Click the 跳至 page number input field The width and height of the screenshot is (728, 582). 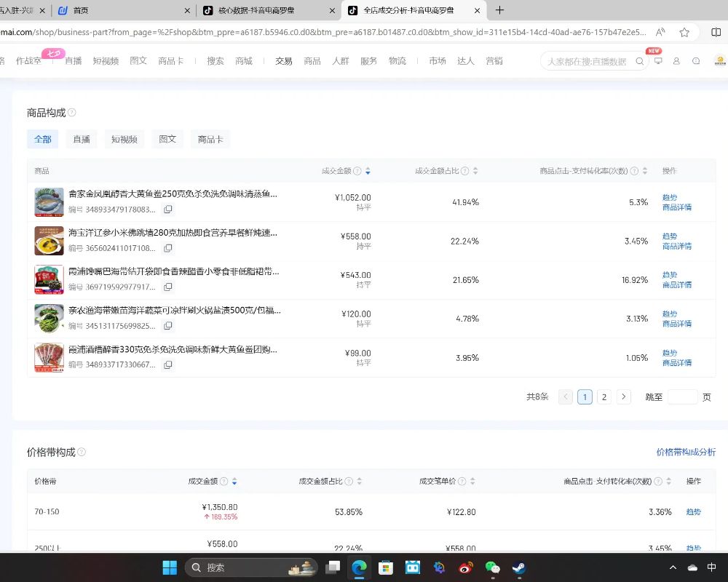[682, 397]
